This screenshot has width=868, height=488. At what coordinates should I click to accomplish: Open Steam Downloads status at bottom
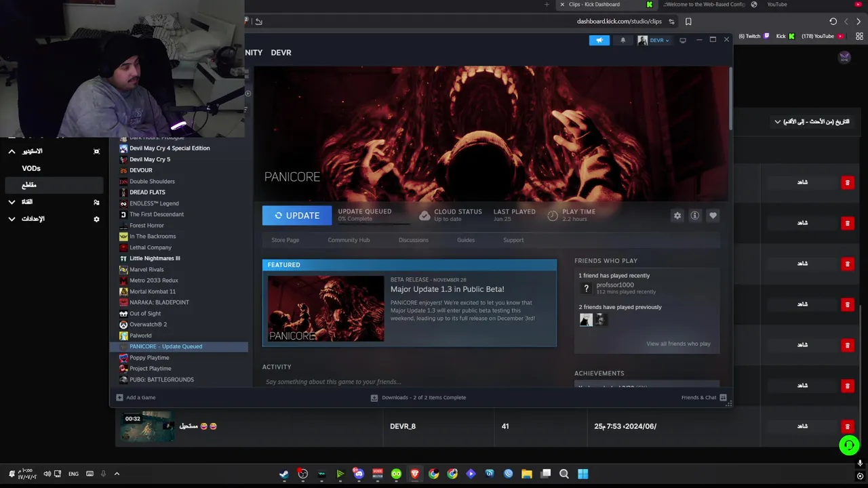click(418, 397)
